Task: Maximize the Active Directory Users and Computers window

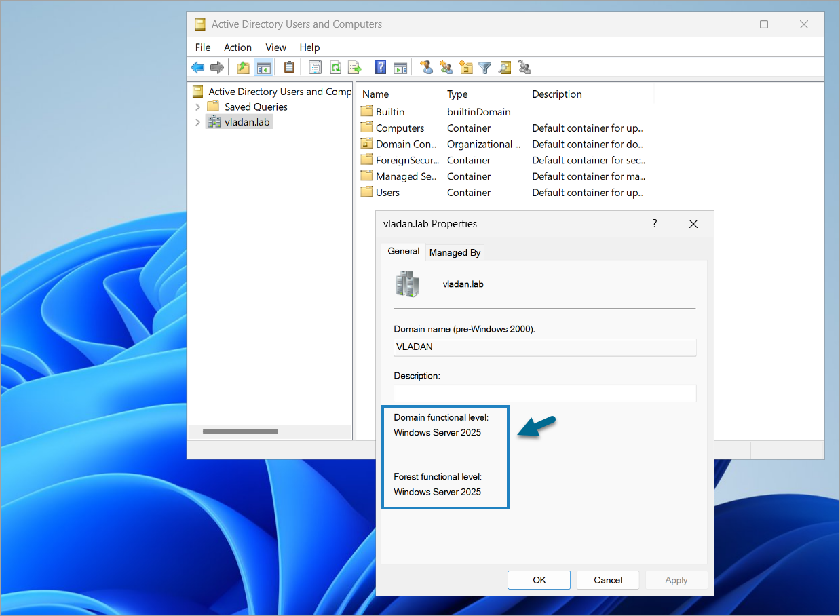Action: click(x=764, y=24)
